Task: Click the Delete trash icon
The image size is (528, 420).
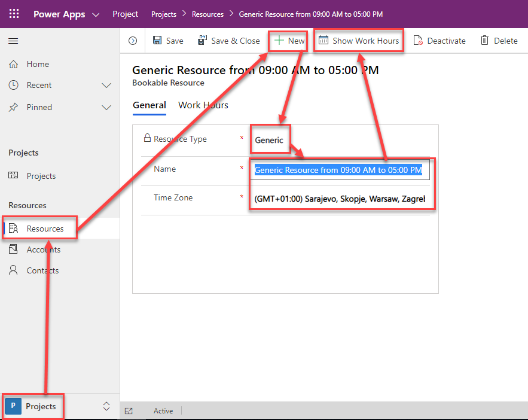Action: (485, 41)
